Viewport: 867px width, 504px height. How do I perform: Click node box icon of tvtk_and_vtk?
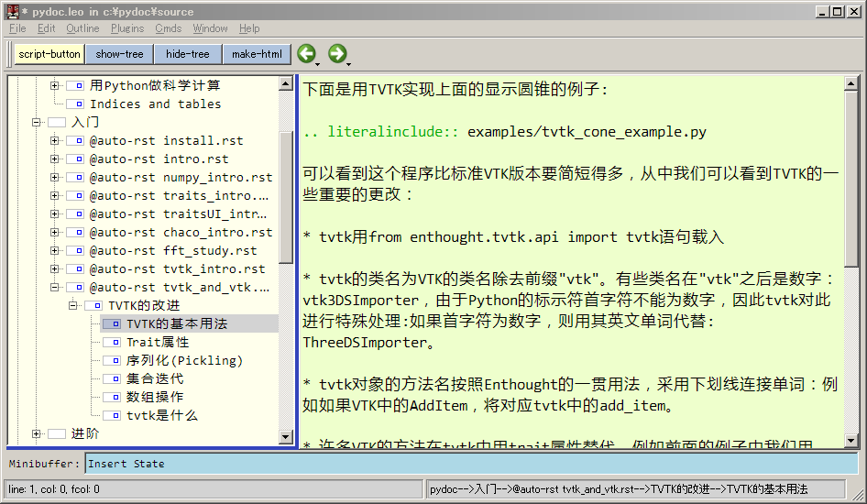click(75, 288)
